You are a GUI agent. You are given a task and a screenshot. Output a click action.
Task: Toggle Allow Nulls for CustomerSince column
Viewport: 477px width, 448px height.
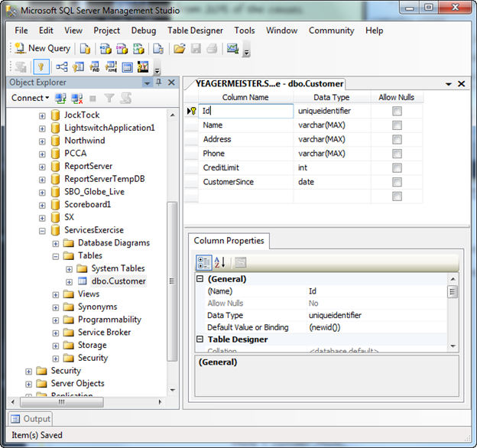click(397, 182)
